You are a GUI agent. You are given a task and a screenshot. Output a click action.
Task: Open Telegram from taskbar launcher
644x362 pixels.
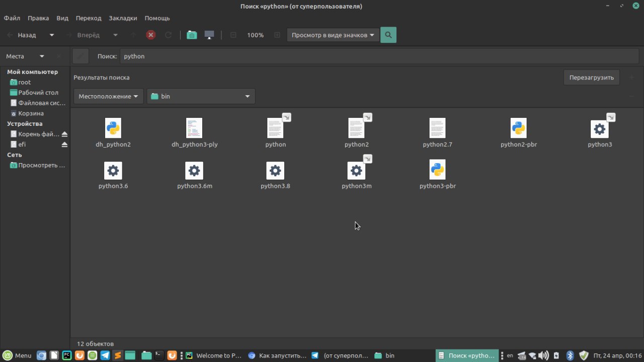point(105,355)
